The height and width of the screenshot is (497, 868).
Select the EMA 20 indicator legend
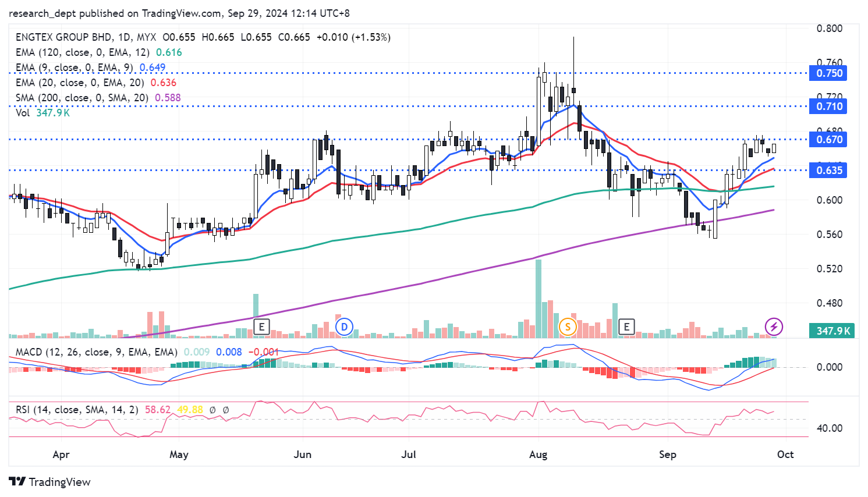79,83
